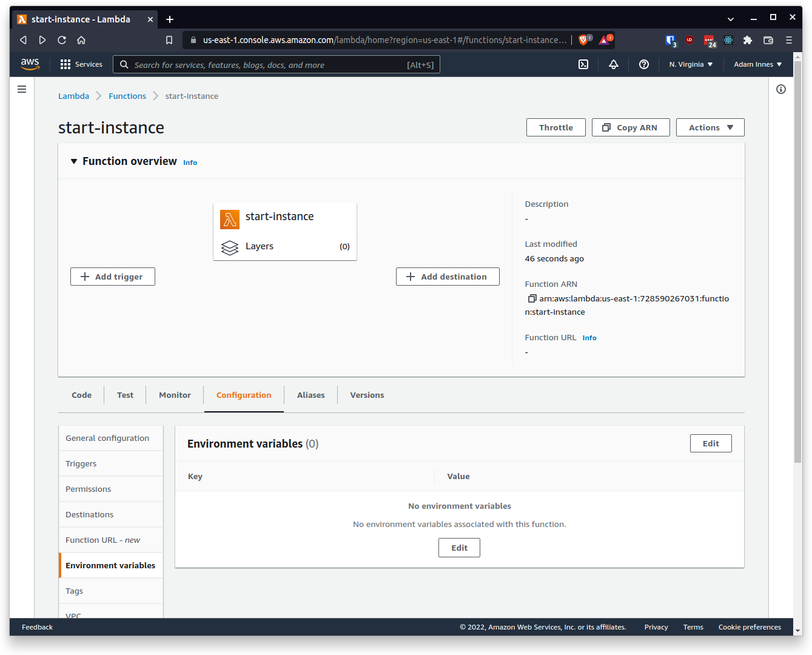The height and width of the screenshot is (655, 812).
Task: Open the browser tab list chevron
Action: [731, 19]
